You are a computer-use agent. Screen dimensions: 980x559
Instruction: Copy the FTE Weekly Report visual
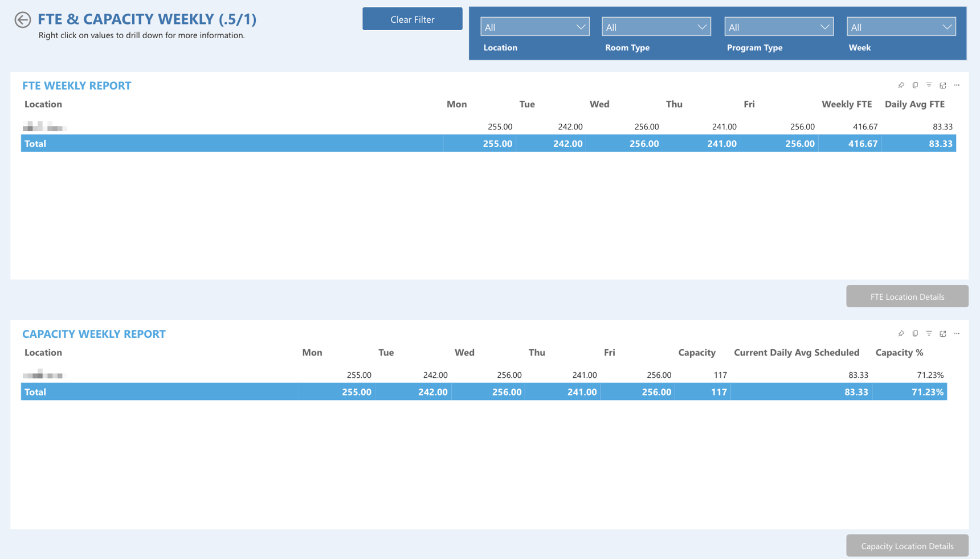[915, 85]
